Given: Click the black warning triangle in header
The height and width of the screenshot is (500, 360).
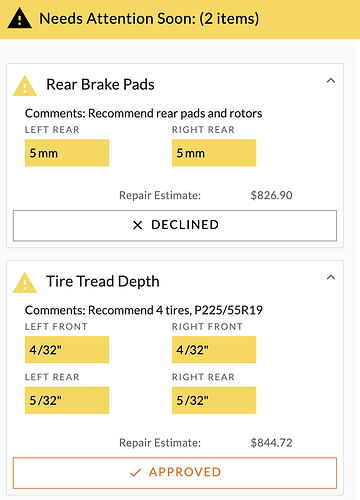Looking at the screenshot, I should point(19,19).
